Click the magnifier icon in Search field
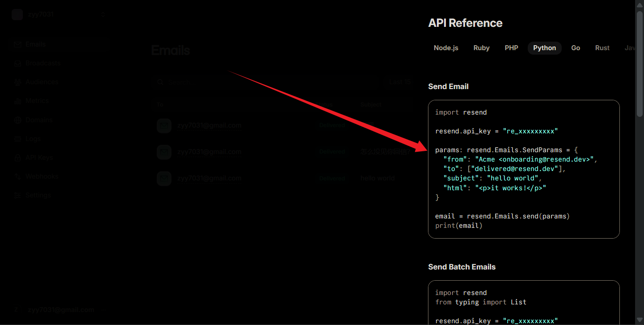 point(161,82)
